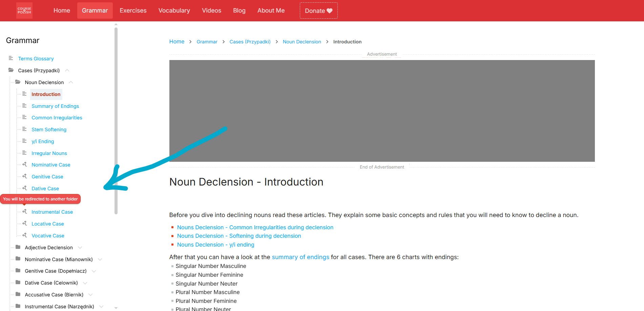Expand the Adjective Declension section
Image resolution: width=644 pixels, height=311 pixels.
80,248
